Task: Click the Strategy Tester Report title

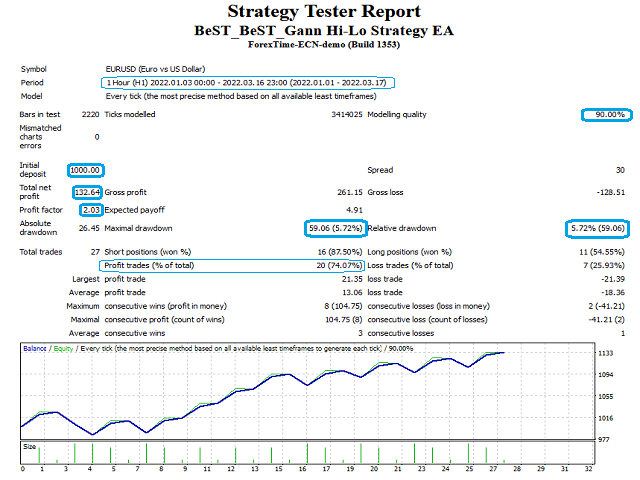Action: click(324, 11)
